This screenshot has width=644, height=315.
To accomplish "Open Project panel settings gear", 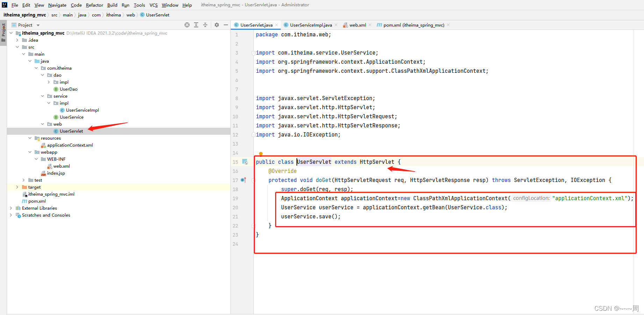I will [x=217, y=25].
